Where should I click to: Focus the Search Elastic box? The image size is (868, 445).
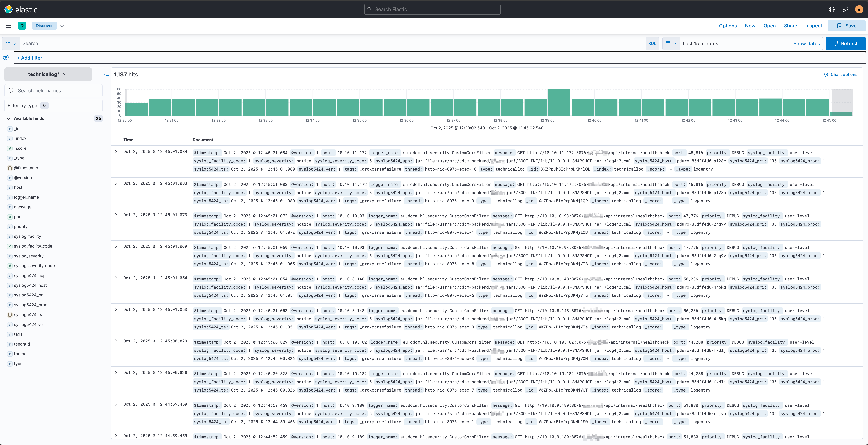pyautogui.click(x=432, y=9)
